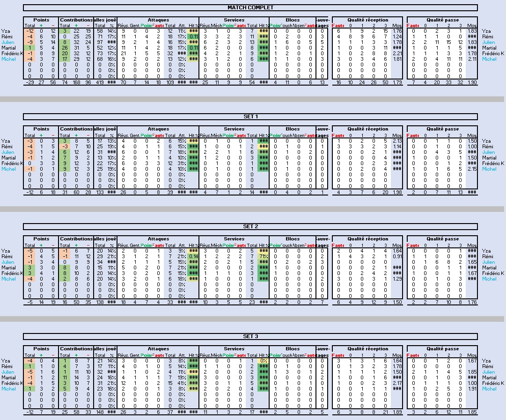Viewport: 506px width, 420px height.
Task: Select the SET 1 title bar
Action: tap(250, 116)
